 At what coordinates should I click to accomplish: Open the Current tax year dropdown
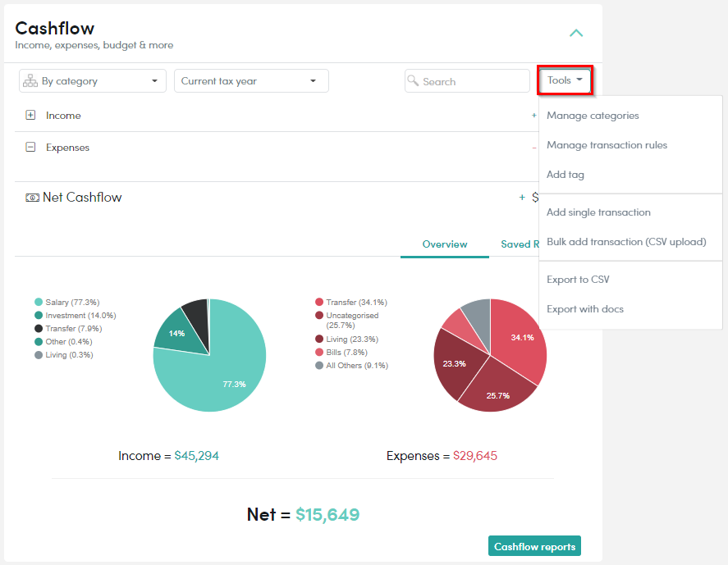pyautogui.click(x=251, y=80)
